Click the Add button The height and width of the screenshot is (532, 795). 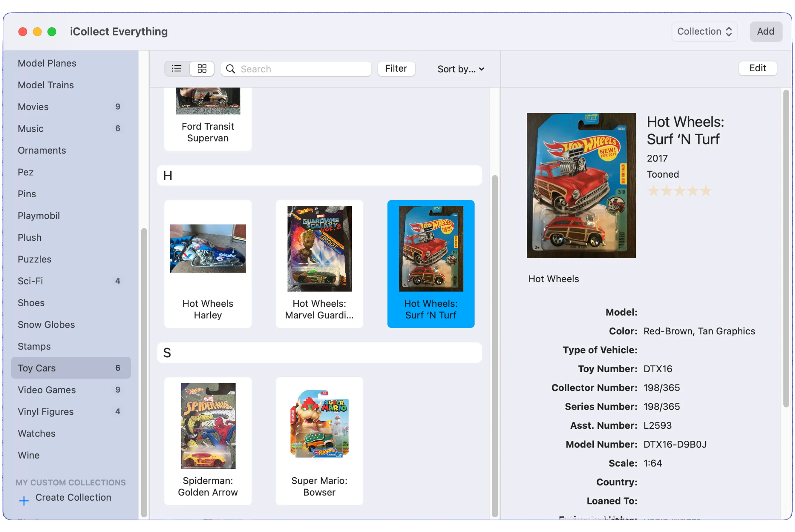point(765,32)
